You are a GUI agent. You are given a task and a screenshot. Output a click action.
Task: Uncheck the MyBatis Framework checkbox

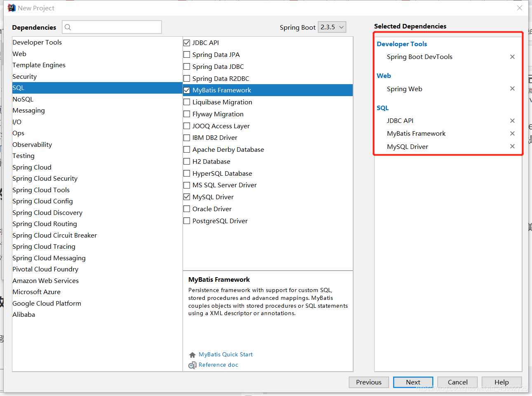click(187, 90)
